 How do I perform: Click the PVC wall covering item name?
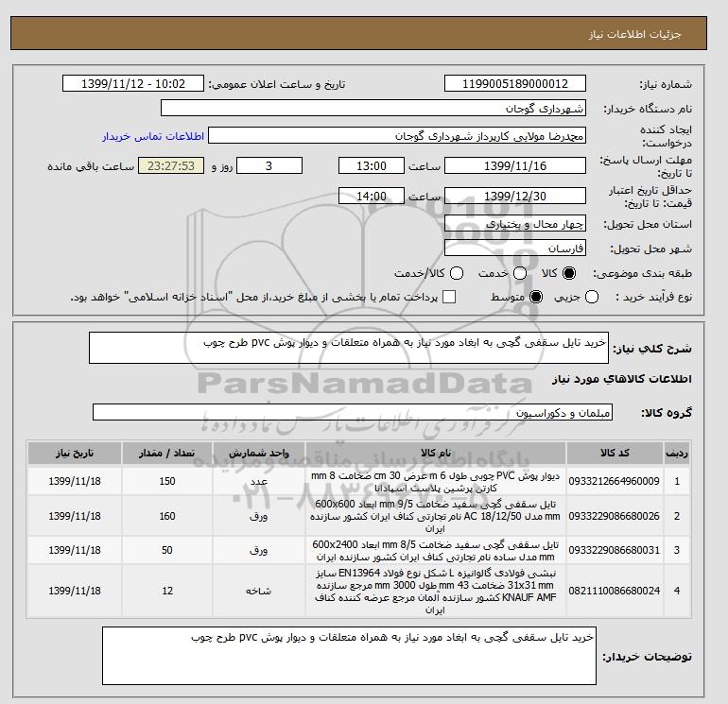(x=436, y=482)
